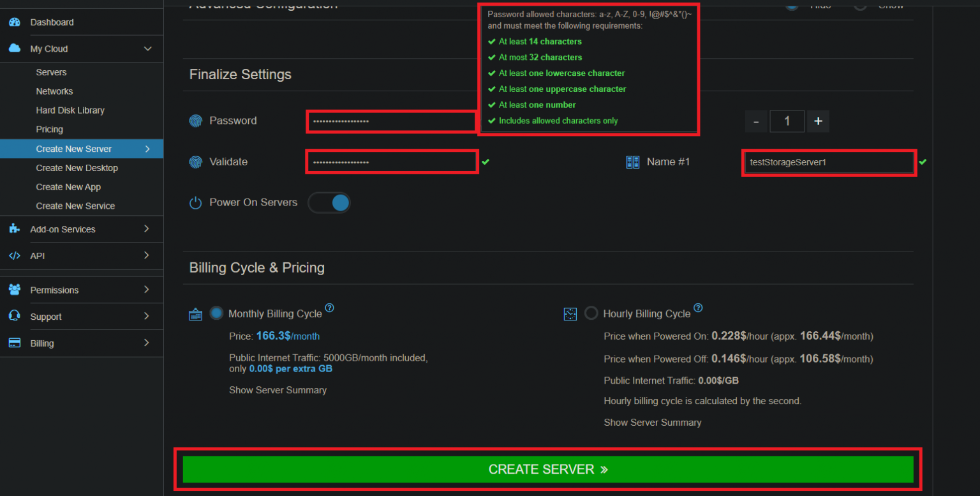This screenshot has height=496, width=980.
Task: Click the CREATE SERVER button
Action: coord(548,469)
